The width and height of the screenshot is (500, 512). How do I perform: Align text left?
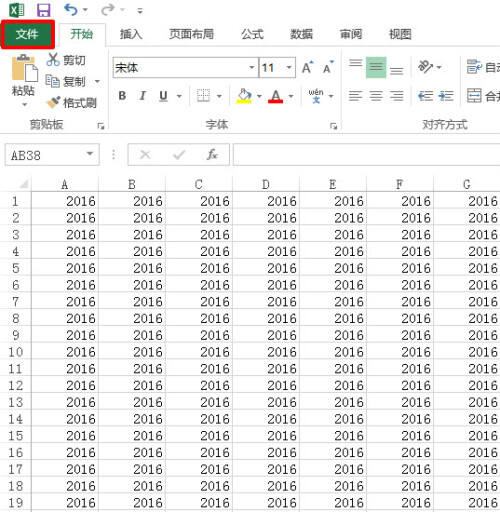tap(356, 96)
